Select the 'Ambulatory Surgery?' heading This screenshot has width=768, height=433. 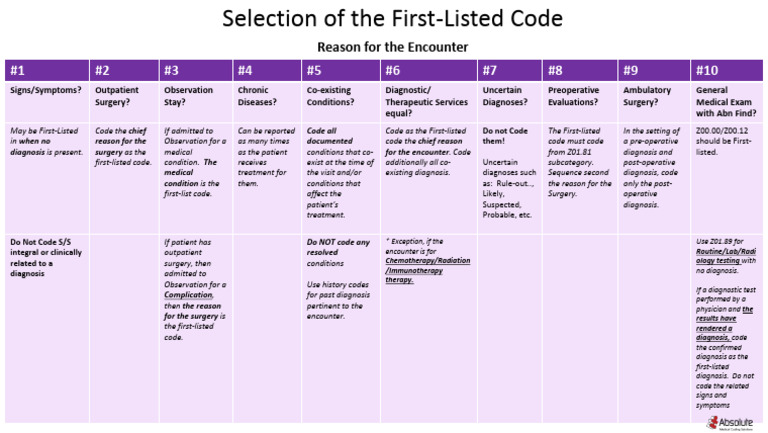coord(647,95)
